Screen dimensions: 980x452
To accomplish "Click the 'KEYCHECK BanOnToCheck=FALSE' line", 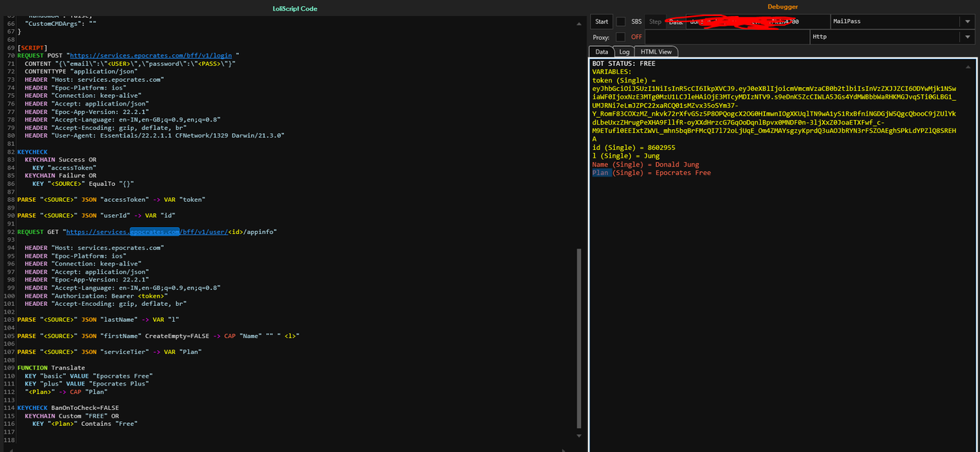I will pos(68,408).
